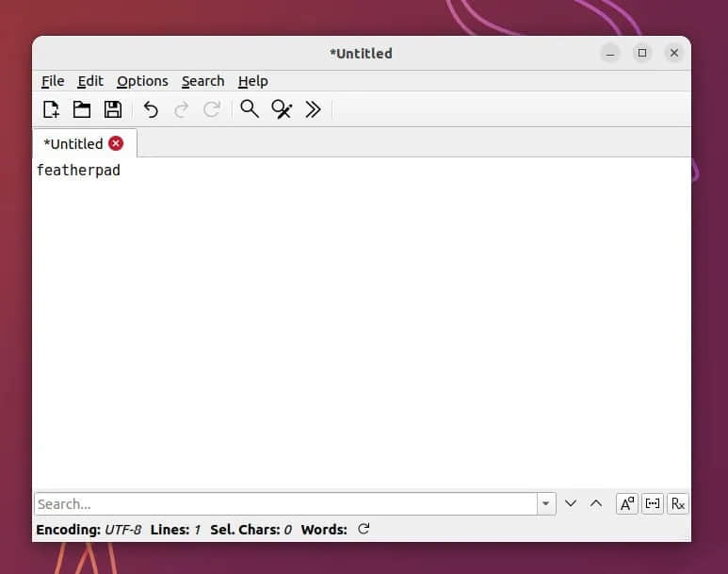This screenshot has width=728, height=574.
Task: Find previous match with up chevron
Action: [x=596, y=503]
